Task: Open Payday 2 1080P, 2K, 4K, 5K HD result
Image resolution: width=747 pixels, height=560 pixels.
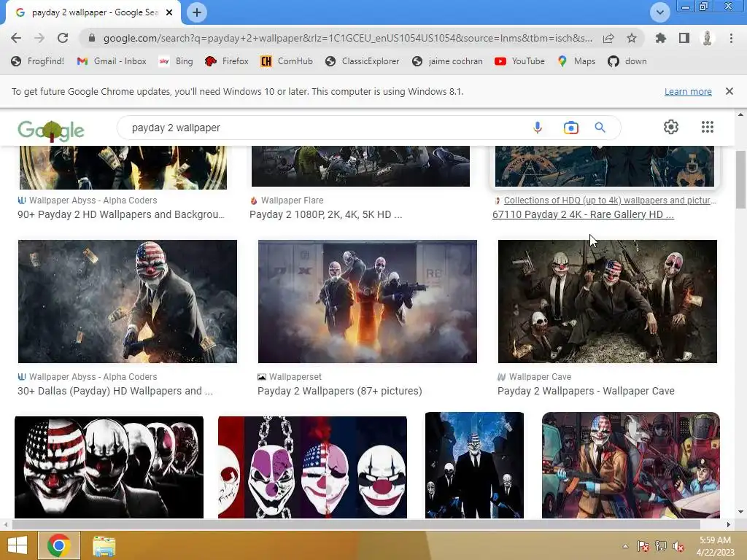Action: (326, 215)
